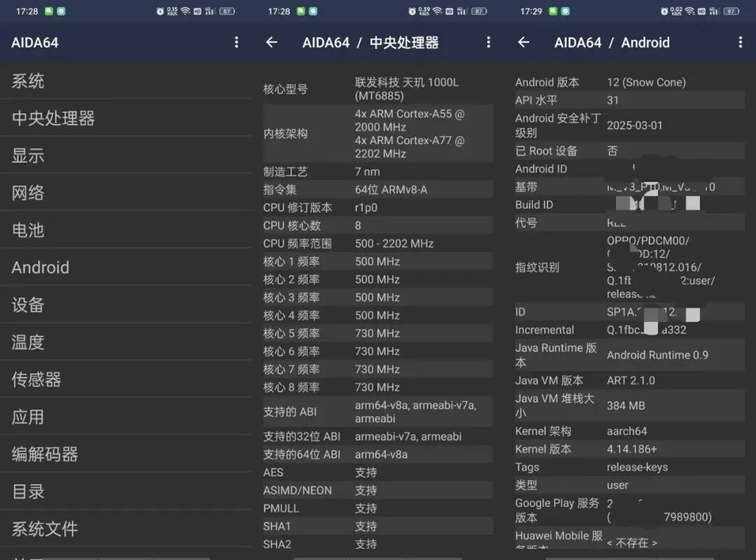This screenshot has width=756, height=560.
Task: Tap ASIMD/NEON row
Action: (378, 491)
